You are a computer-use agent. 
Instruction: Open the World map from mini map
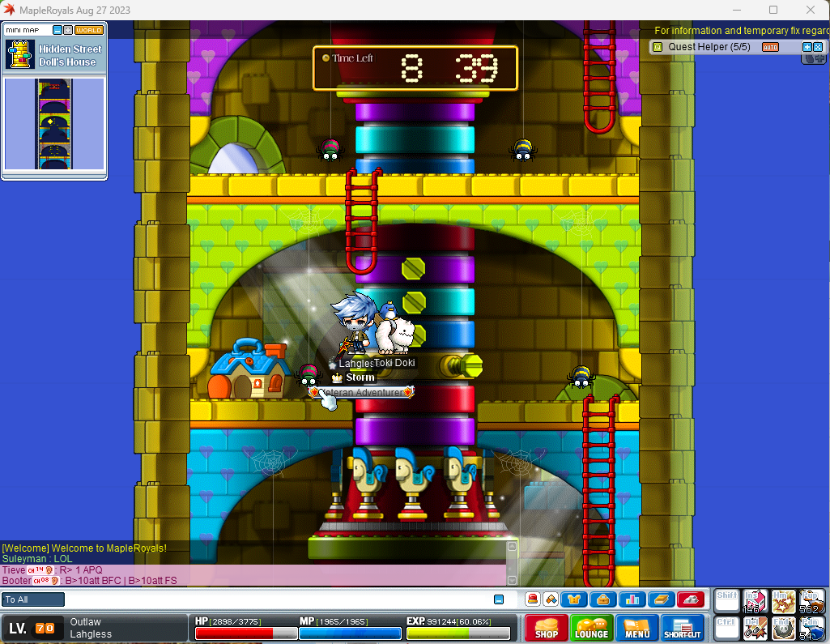click(88, 30)
